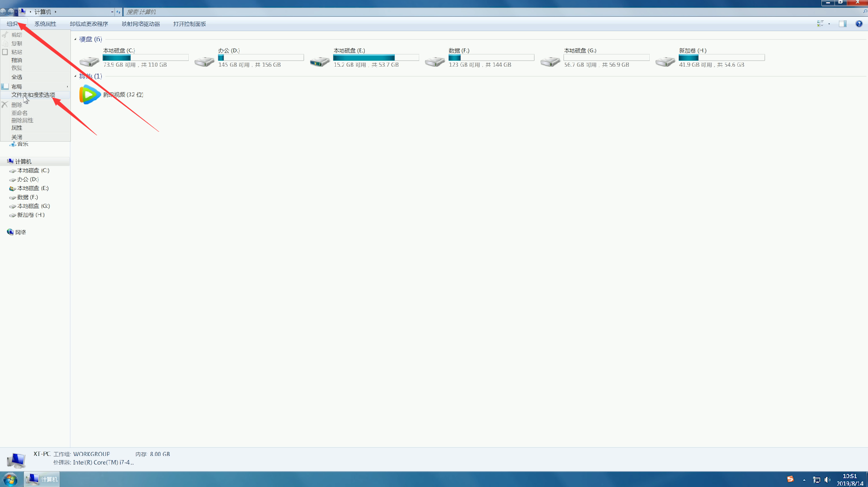This screenshot has height=487, width=868.
Task: Select 关闭 in the 组织 menu
Action: pos(35,137)
